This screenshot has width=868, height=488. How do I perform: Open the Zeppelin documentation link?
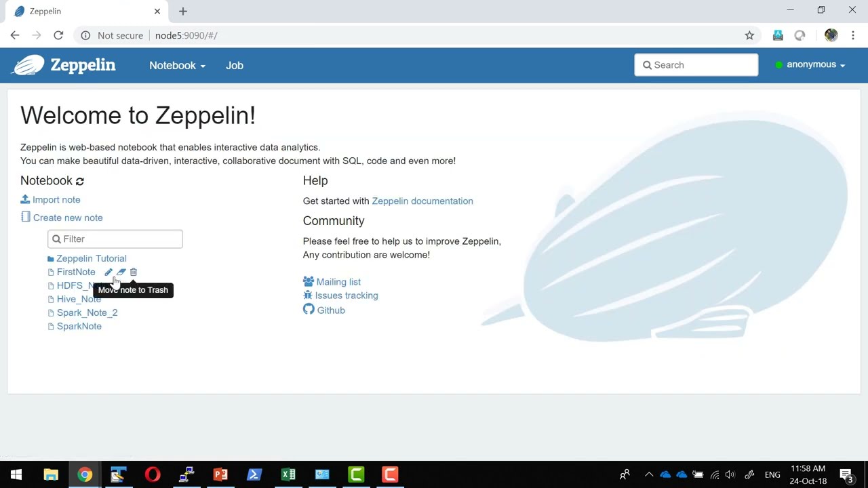[x=422, y=201]
